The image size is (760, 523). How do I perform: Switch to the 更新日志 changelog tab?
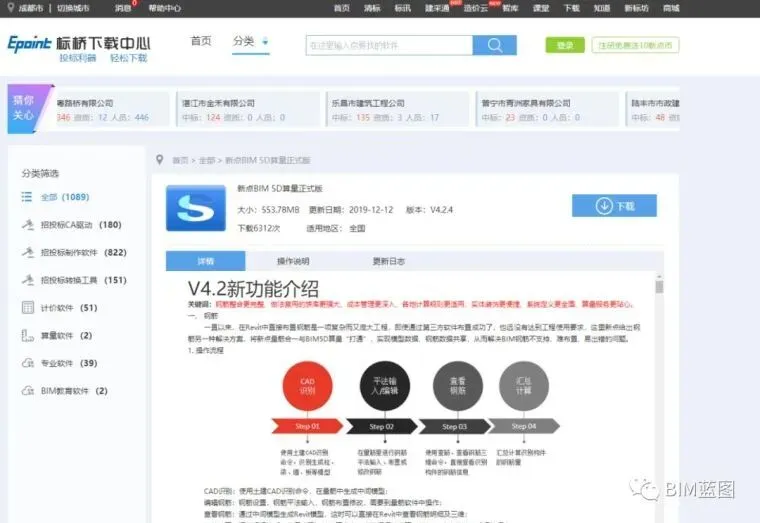click(x=388, y=261)
